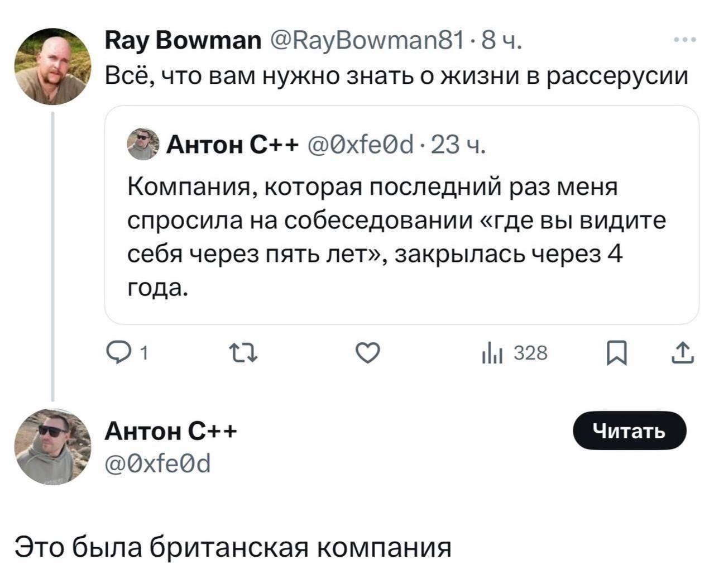Click the share upload-arrow icon
The image size is (714, 588).
tap(684, 353)
